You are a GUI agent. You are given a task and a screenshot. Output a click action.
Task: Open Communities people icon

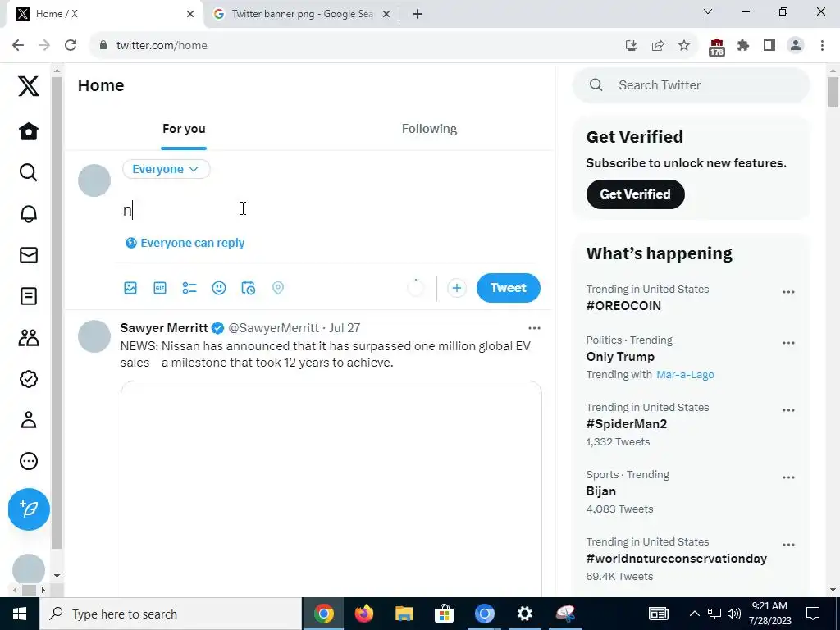tap(29, 337)
